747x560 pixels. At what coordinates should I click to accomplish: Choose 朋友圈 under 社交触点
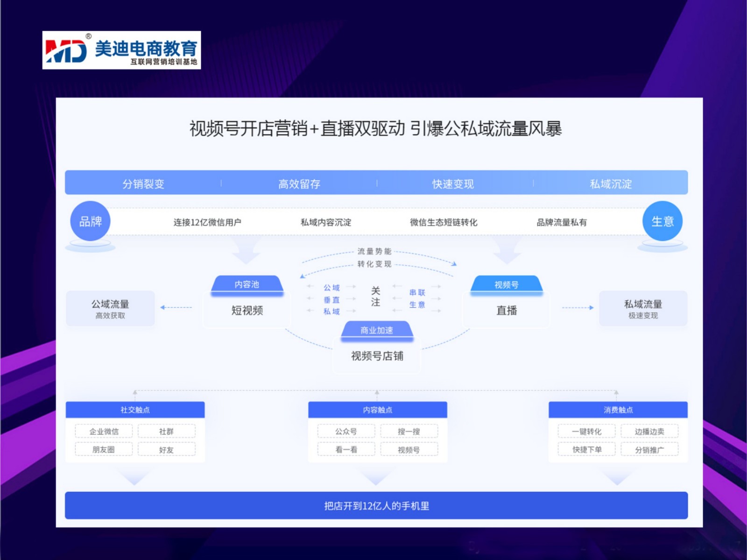[x=104, y=449]
